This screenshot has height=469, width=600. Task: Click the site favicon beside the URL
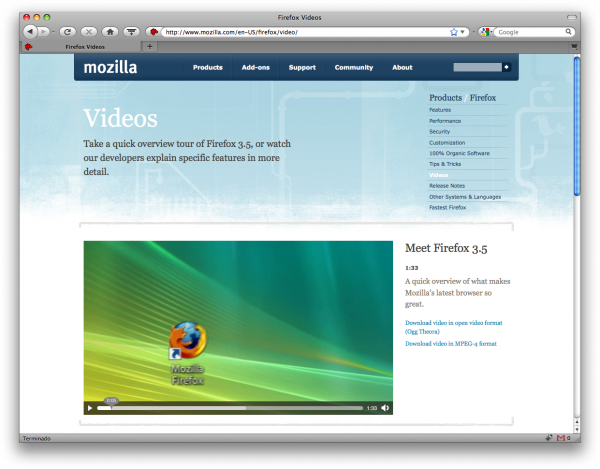154,32
